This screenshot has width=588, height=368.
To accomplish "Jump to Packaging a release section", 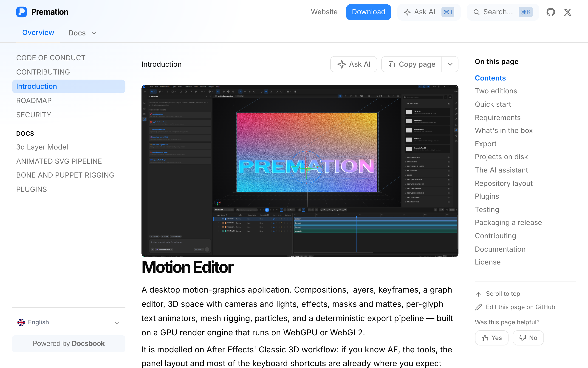I will (x=508, y=223).
